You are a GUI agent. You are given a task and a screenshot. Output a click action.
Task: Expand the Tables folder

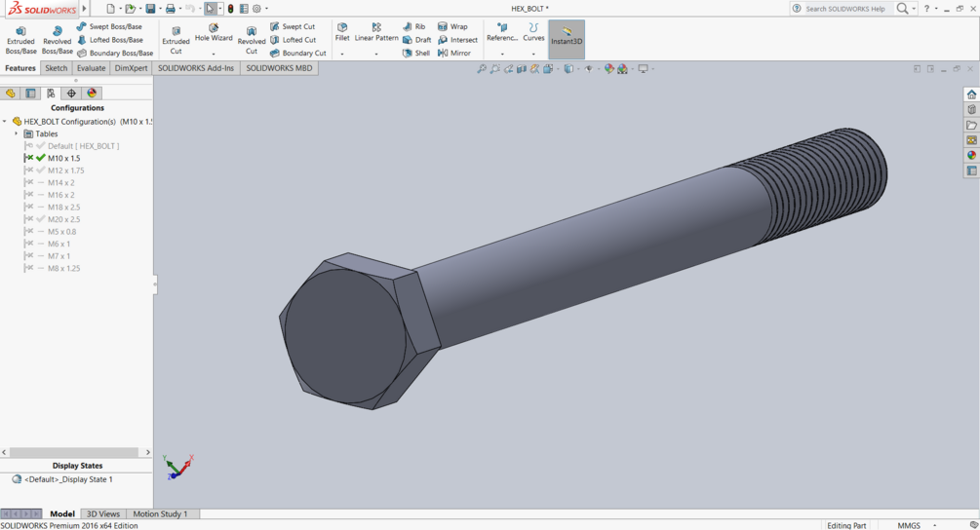17,133
